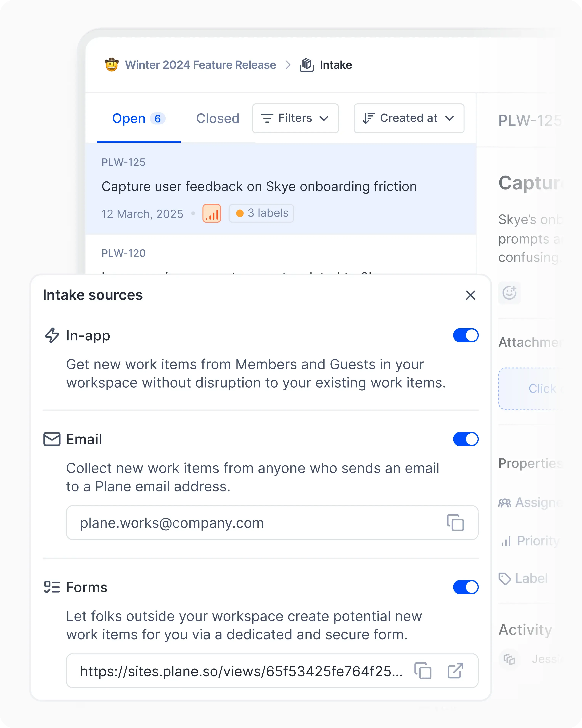
Task: Copy the Forms site link
Action: point(423,671)
